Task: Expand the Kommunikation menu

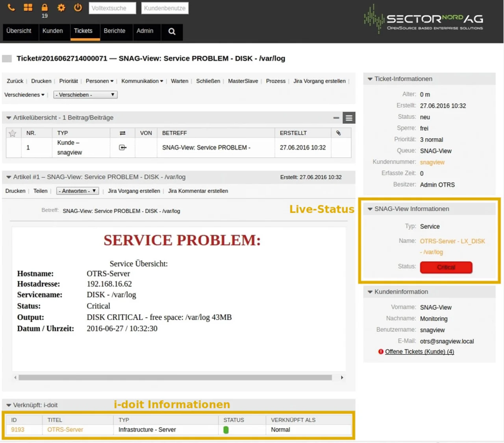Action: point(142,81)
